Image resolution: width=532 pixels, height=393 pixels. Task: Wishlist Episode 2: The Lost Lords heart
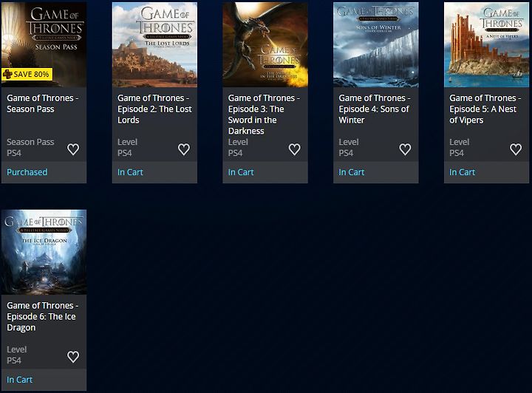pyautogui.click(x=184, y=149)
